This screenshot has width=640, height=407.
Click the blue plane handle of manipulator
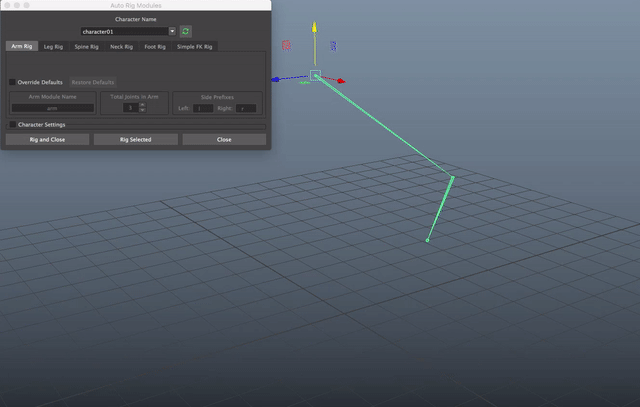pos(333,46)
